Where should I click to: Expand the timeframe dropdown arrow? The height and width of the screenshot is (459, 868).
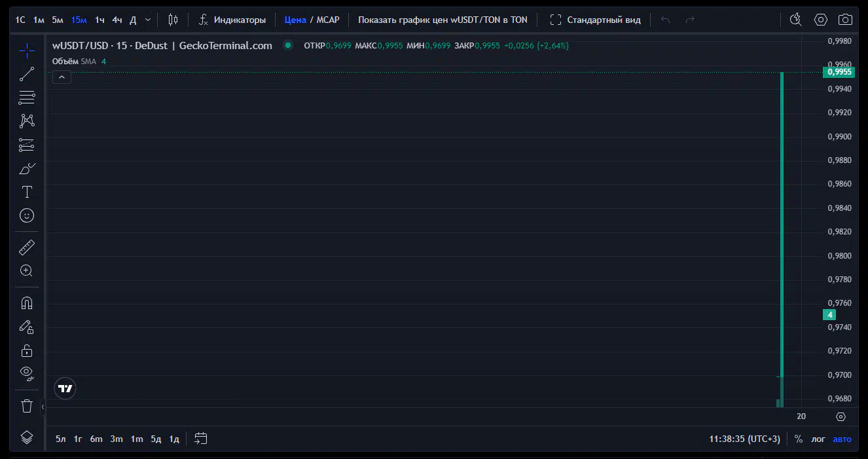148,20
